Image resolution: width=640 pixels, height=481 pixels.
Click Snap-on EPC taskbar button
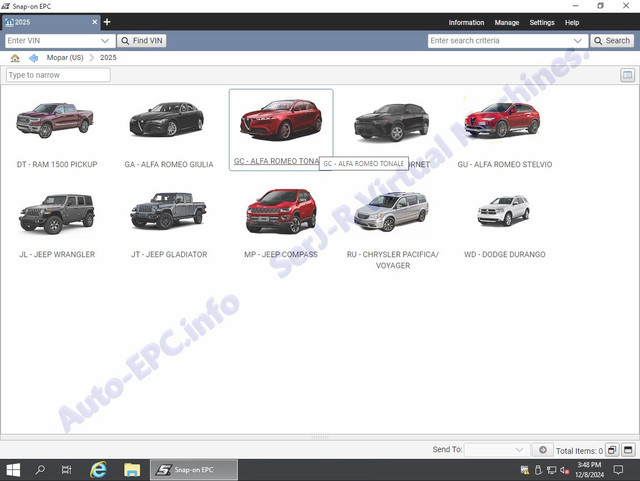coord(194,470)
